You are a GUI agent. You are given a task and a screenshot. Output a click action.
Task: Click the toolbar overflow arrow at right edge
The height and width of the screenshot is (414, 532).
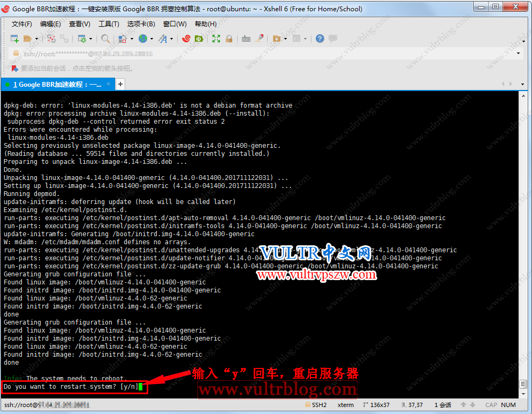pyautogui.click(x=524, y=41)
